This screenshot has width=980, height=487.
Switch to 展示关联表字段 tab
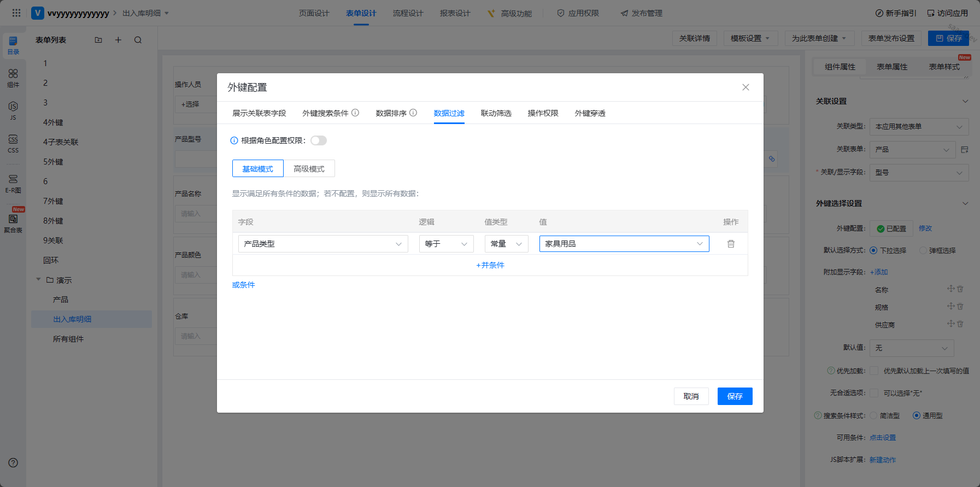point(259,113)
